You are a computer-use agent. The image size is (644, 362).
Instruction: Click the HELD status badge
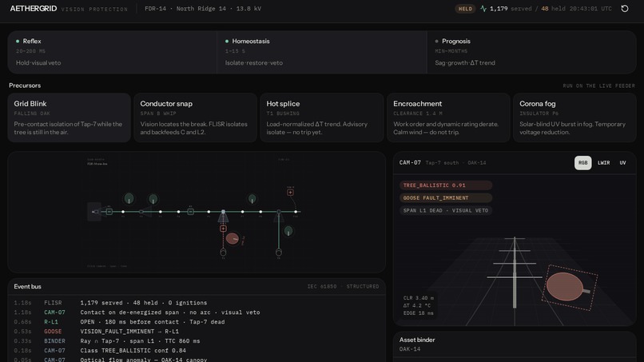465,9
